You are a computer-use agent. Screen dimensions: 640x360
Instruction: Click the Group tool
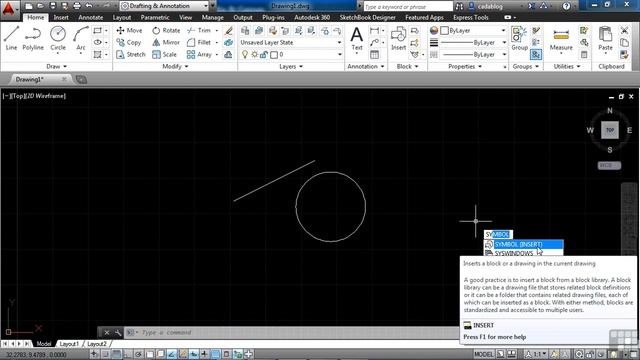click(519, 38)
